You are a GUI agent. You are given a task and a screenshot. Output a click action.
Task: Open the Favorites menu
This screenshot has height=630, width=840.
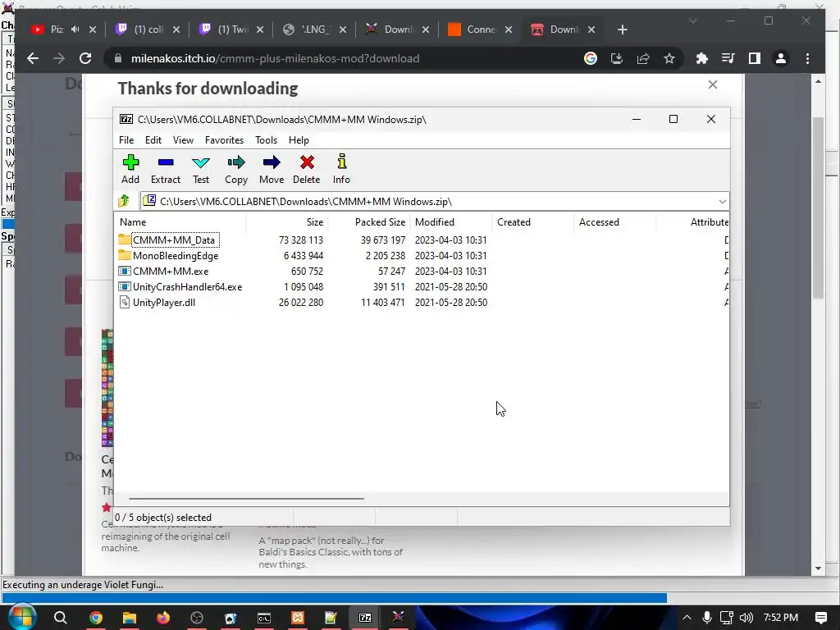[x=224, y=139]
